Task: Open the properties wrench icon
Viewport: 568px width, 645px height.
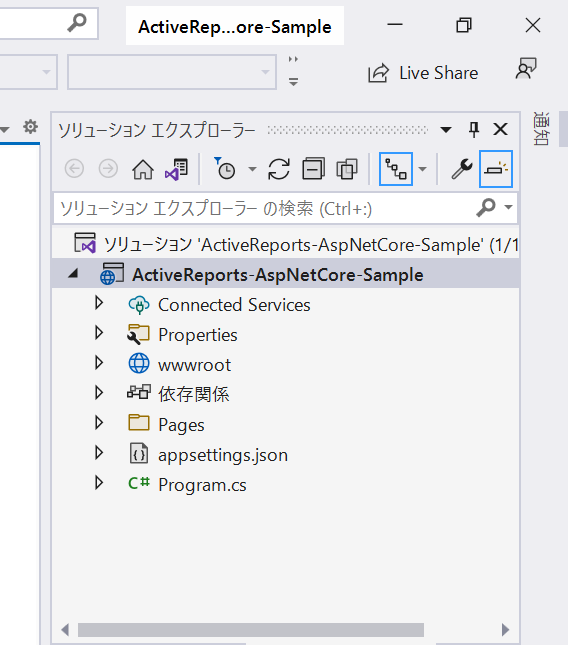Action: (462, 169)
